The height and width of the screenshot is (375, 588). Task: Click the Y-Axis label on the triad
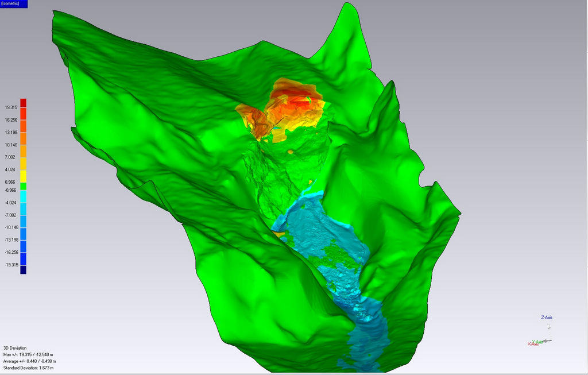[538, 341]
